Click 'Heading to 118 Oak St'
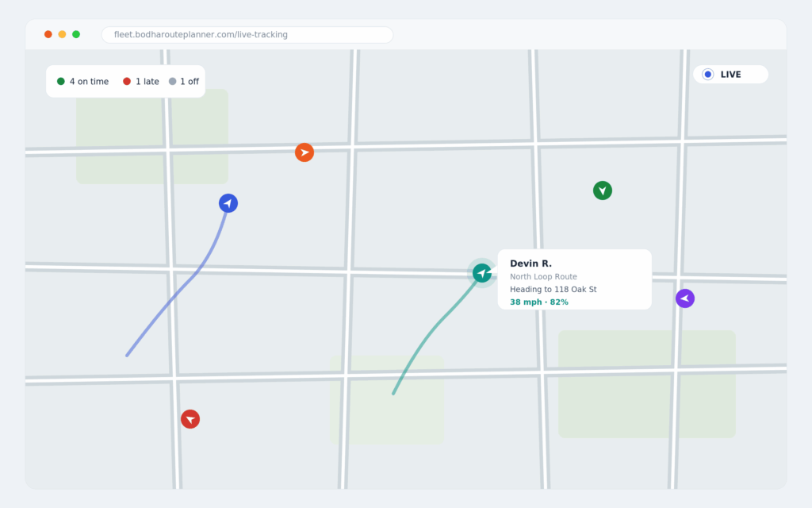The width and height of the screenshot is (812, 508). coord(553,289)
